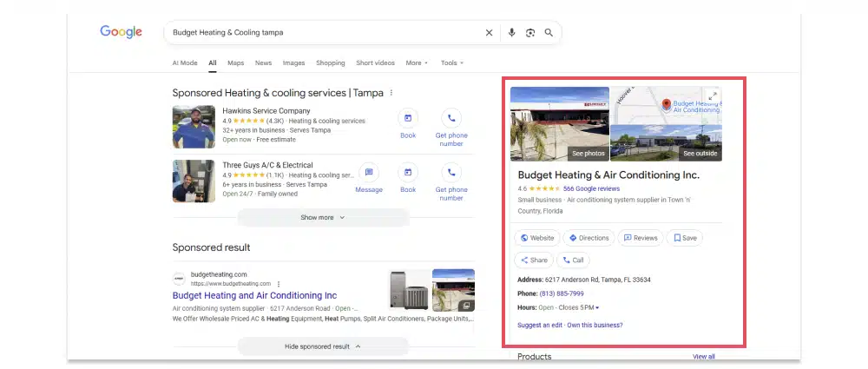Start voice search with microphone icon
This screenshot has height=369, width=868.
coord(511,33)
